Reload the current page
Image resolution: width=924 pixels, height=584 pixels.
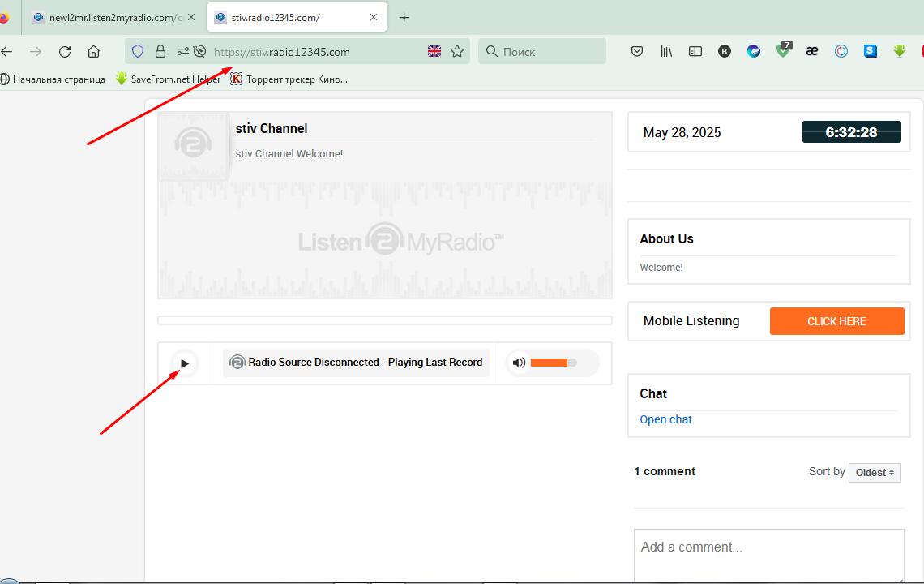click(65, 52)
